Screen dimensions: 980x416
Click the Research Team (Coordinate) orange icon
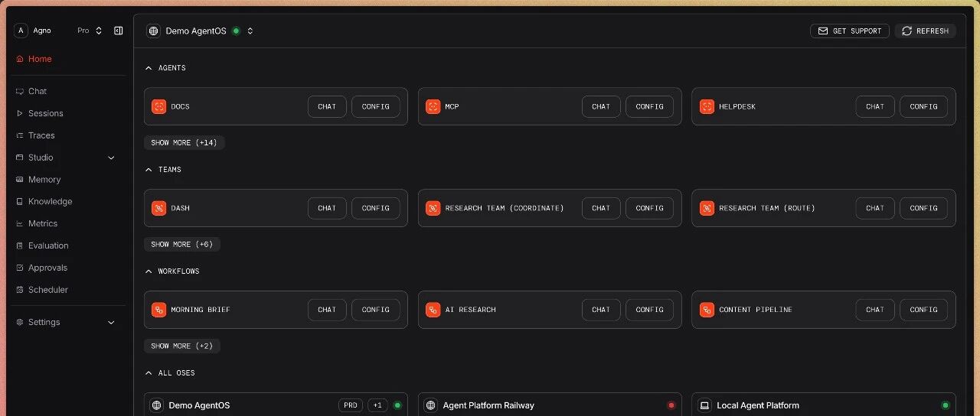433,208
